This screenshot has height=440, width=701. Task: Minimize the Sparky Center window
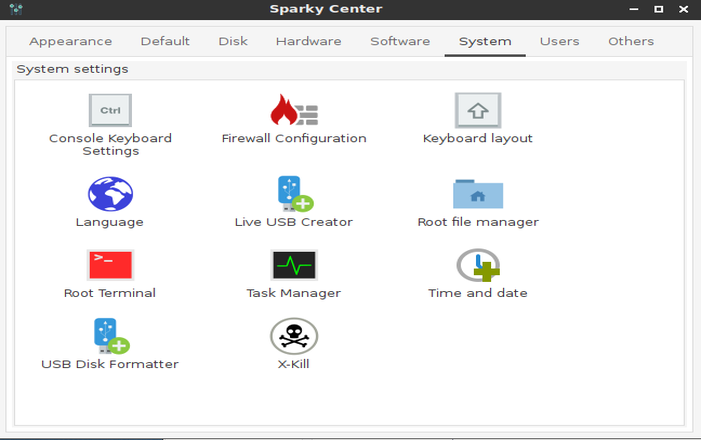[633, 9]
